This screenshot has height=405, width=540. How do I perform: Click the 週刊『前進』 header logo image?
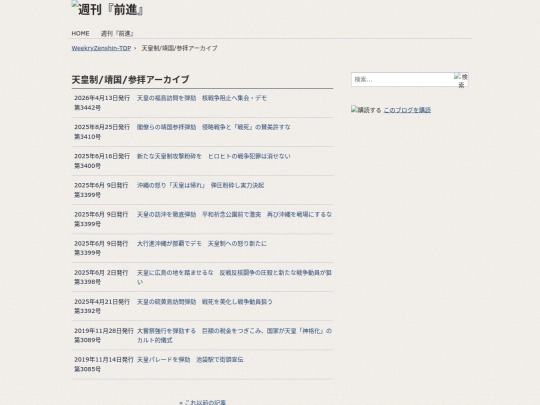[x=107, y=9]
